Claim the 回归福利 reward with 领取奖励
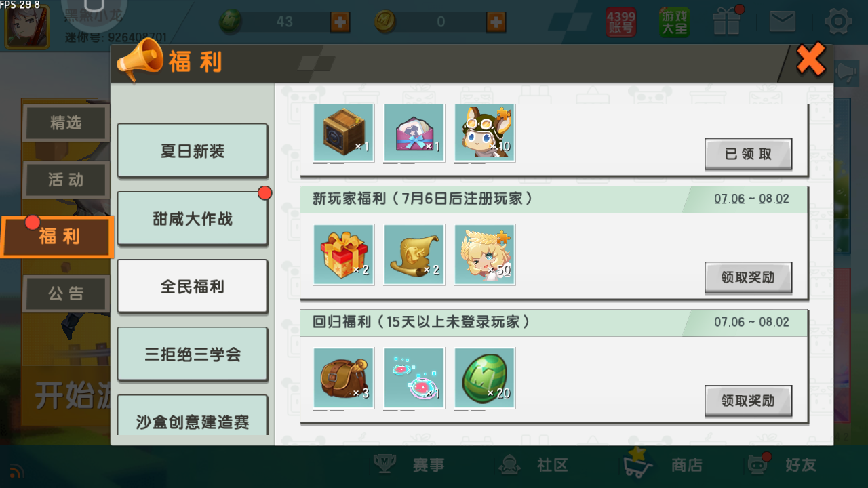Screen dimensions: 868x488 click(748, 401)
